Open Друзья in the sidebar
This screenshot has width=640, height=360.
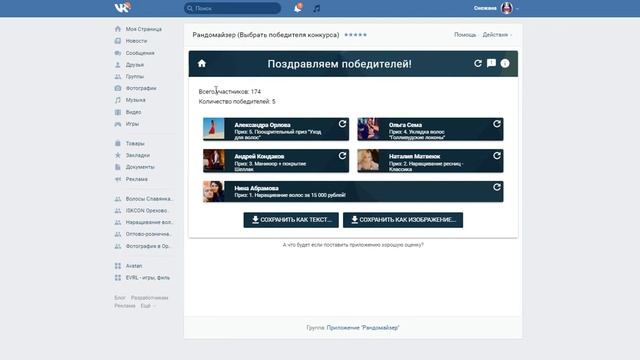click(x=134, y=64)
